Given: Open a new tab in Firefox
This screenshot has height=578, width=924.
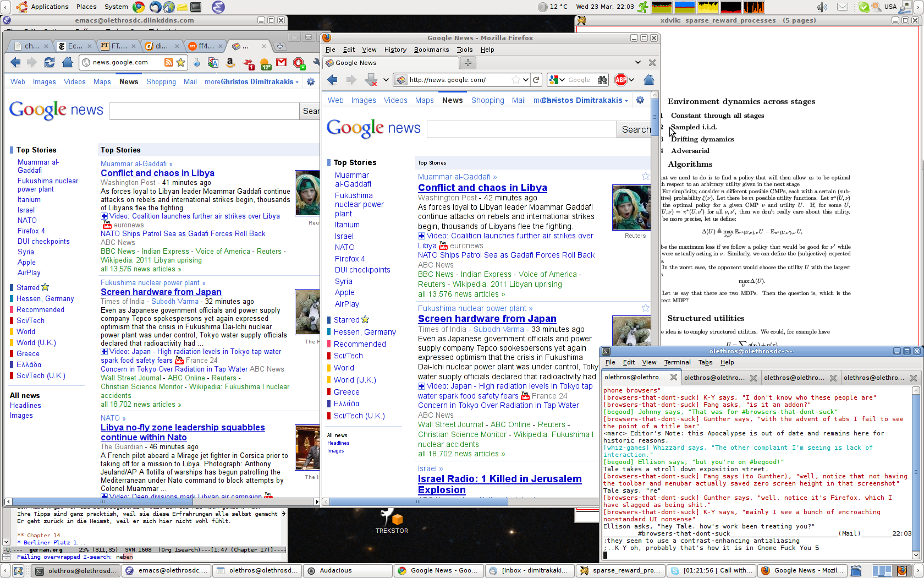Looking at the screenshot, I should (468, 63).
